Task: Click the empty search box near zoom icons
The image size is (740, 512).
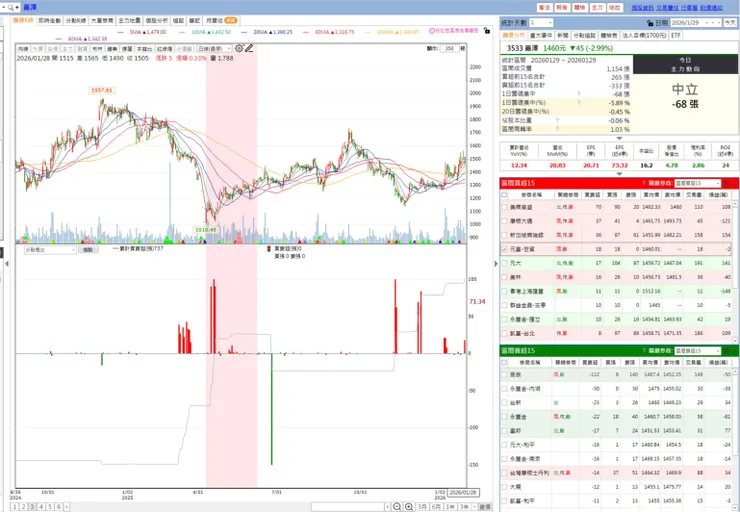Action: pos(348,507)
